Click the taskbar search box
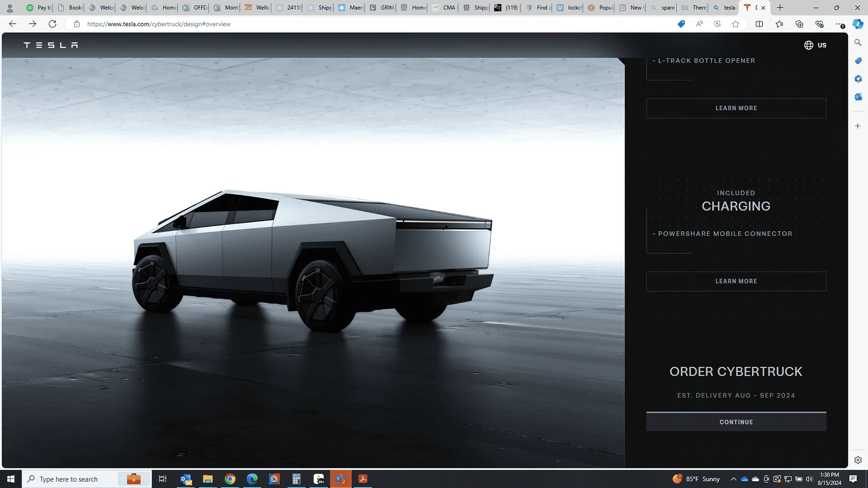The width and height of the screenshot is (868, 488). coord(87,479)
